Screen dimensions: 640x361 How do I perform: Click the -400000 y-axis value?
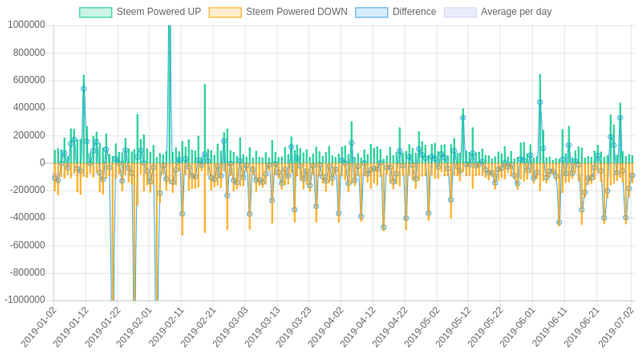coord(27,218)
